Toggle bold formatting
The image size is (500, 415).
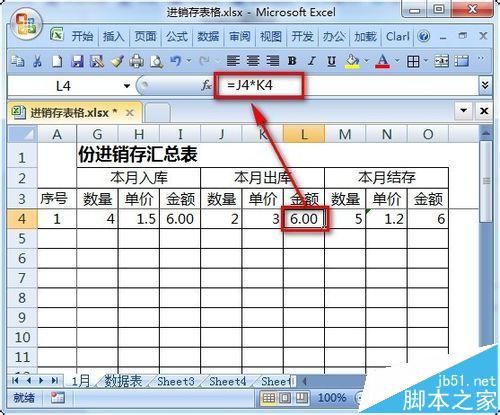tap(292, 61)
